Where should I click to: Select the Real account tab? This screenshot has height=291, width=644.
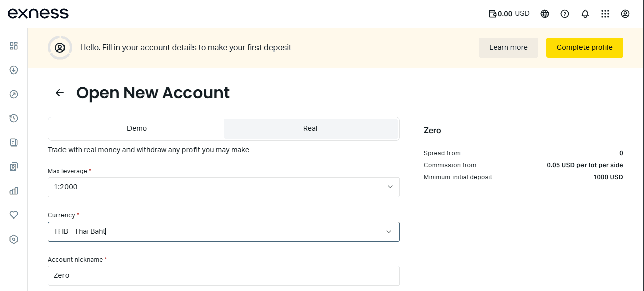(x=310, y=129)
